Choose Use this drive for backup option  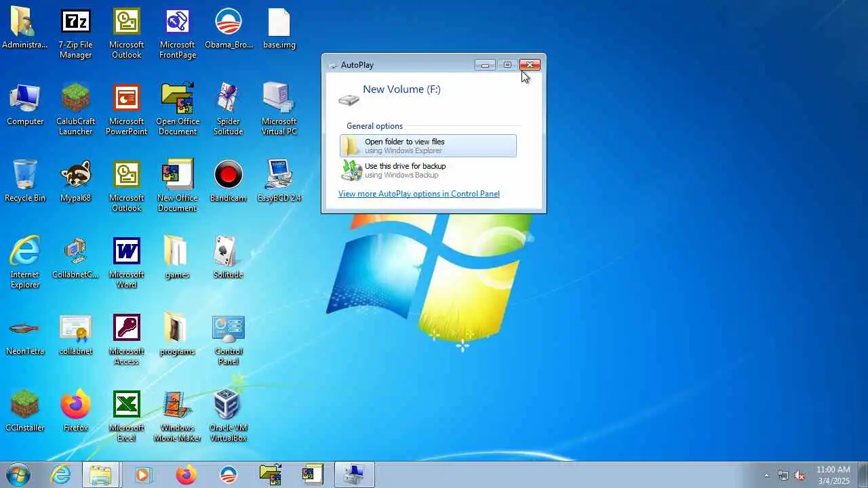[x=428, y=170]
